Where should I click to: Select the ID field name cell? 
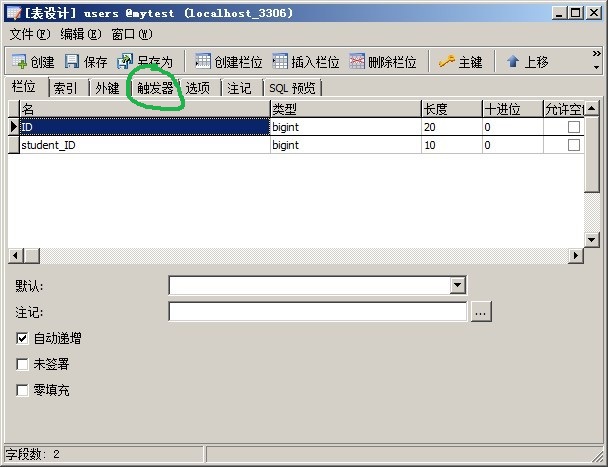point(145,127)
